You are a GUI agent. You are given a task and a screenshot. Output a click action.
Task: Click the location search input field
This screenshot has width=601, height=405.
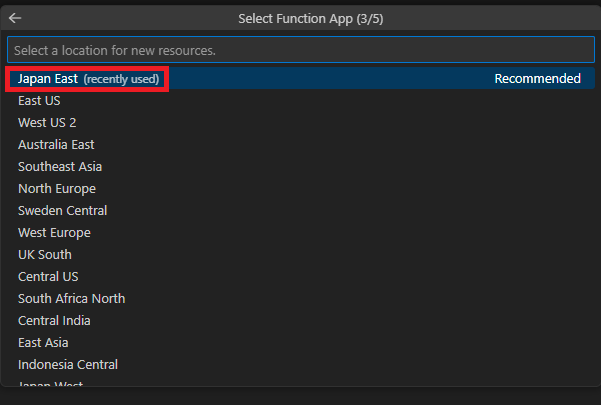tap(300, 49)
